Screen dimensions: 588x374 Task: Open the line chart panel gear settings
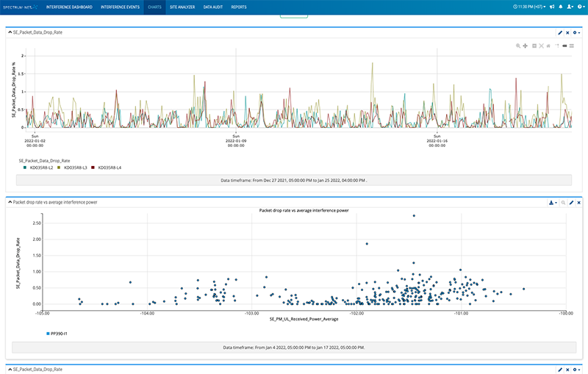[576, 32]
